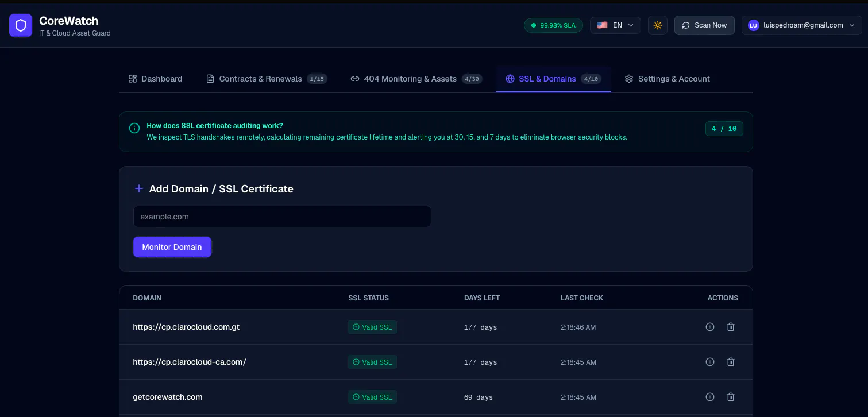Click the LAST CHECK column header
This screenshot has height=417, width=868.
582,298
